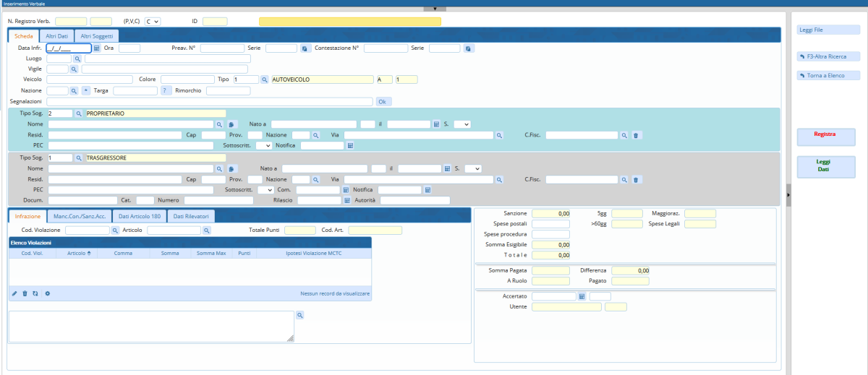Open the gear settings in Elenco Violazioni footer
The height and width of the screenshot is (375, 868).
coord(48,293)
